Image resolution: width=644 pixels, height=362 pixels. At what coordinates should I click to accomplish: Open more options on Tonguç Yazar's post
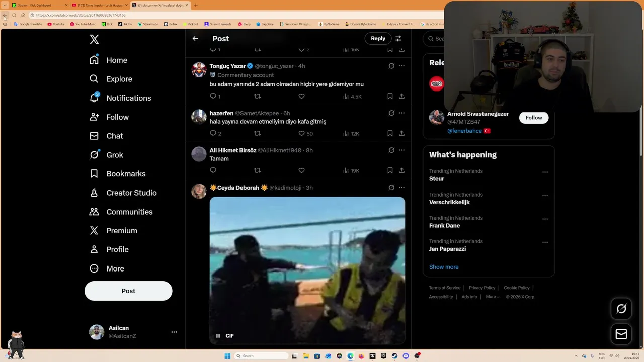point(401,66)
